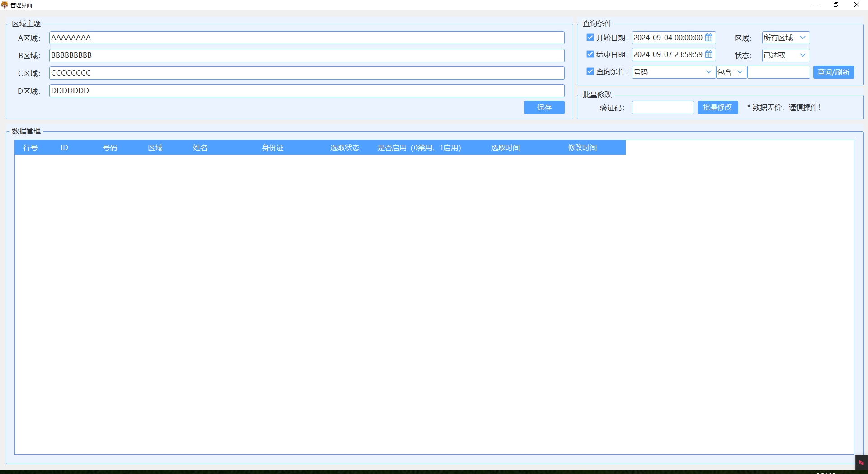Click the red icon in the bottom-right corner

click(x=861, y=463)
